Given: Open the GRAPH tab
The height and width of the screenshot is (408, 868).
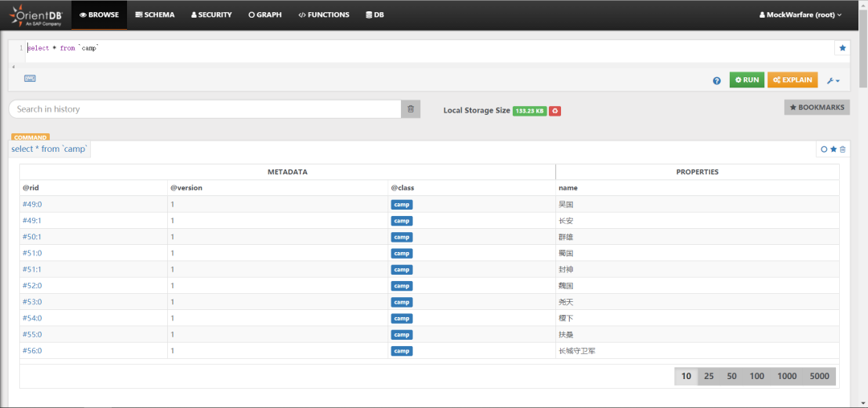Looking at the screenshot, I should [264, 15].
